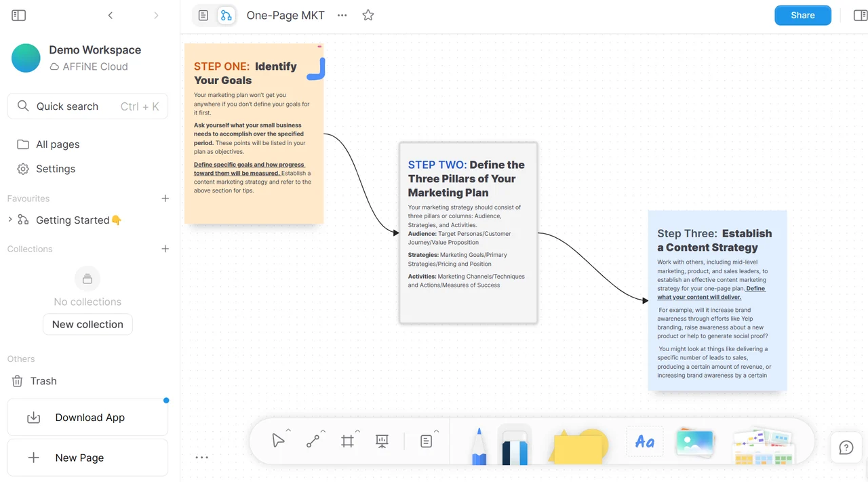
Task: Go back with the left chevron
Action: (111, 15)
